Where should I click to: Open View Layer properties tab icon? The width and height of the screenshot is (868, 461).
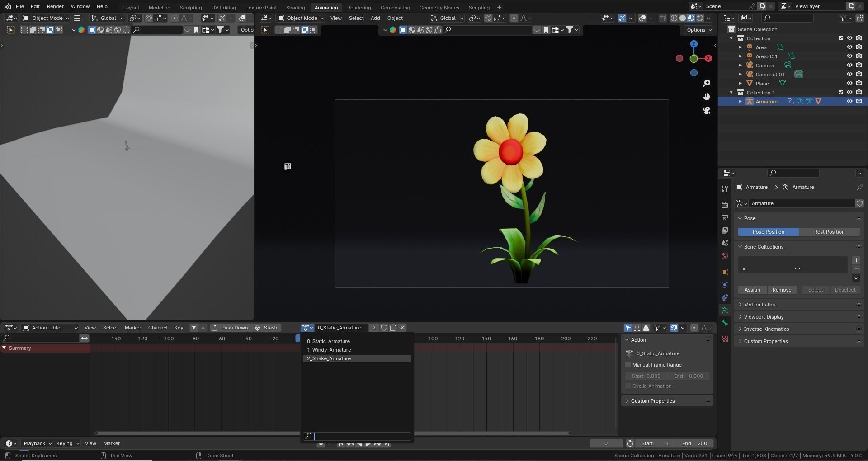click(x=725, y=230)
